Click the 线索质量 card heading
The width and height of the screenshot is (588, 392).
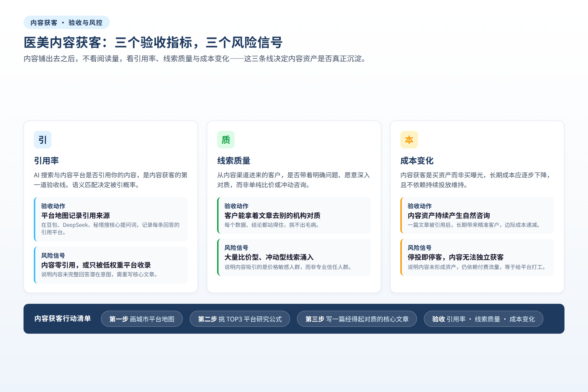tap(234, 160)
